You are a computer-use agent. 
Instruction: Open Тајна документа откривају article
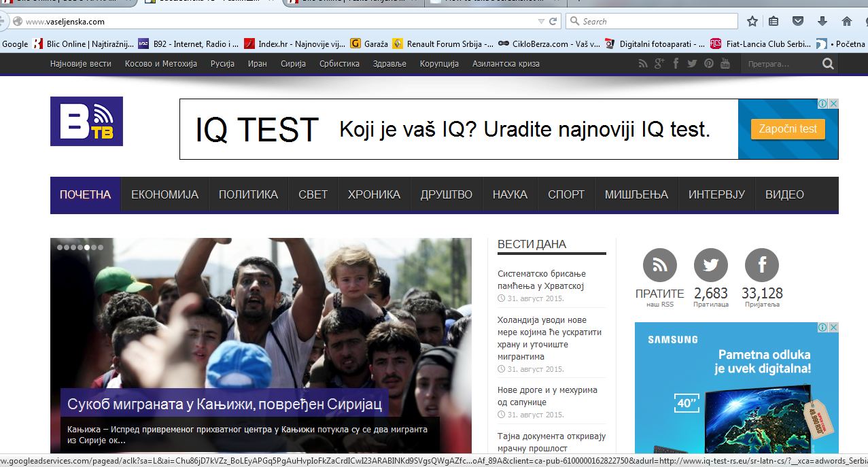click(551, 442)
